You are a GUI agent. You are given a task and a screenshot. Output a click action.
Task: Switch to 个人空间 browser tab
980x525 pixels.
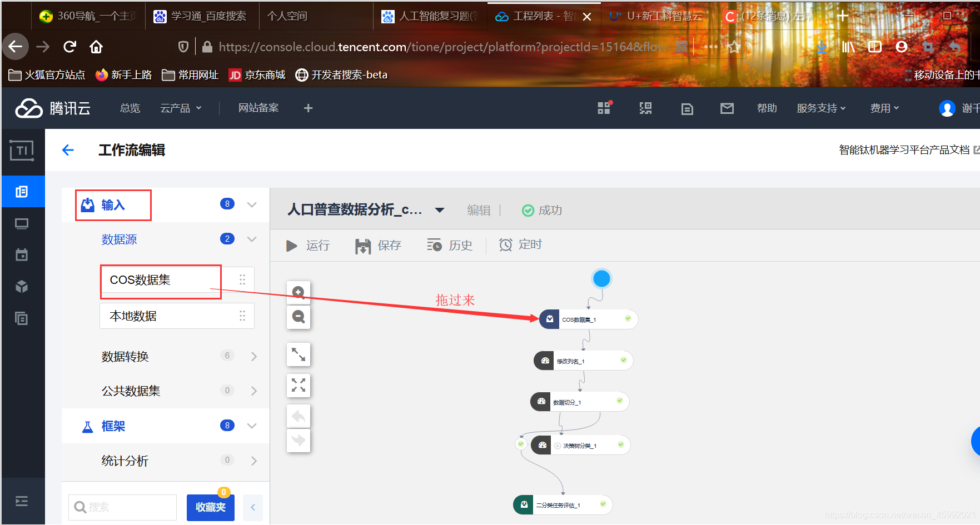pos(316,16)
